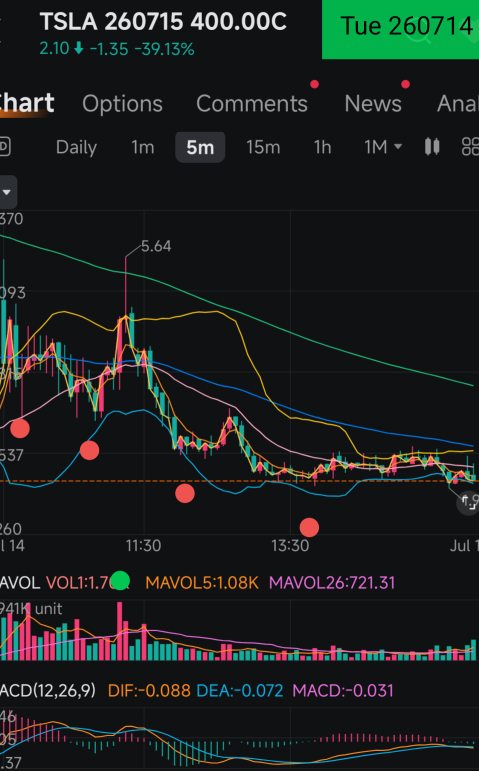Tap the down arrow next to the 2.10 price
The image size is (479, 771).
point(78,49)
